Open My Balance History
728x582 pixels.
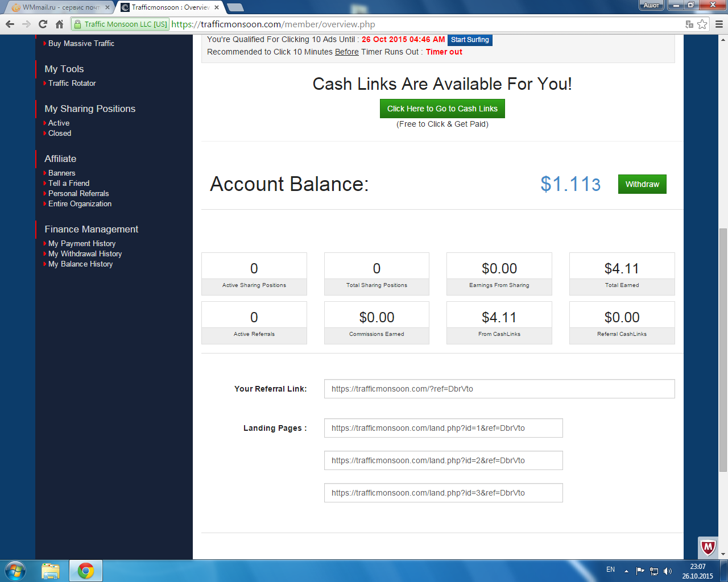pyautogui.click(x=80, y=264)
